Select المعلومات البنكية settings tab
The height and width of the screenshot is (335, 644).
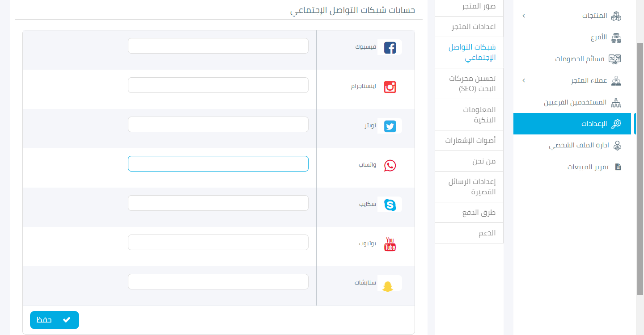point(479,115)
